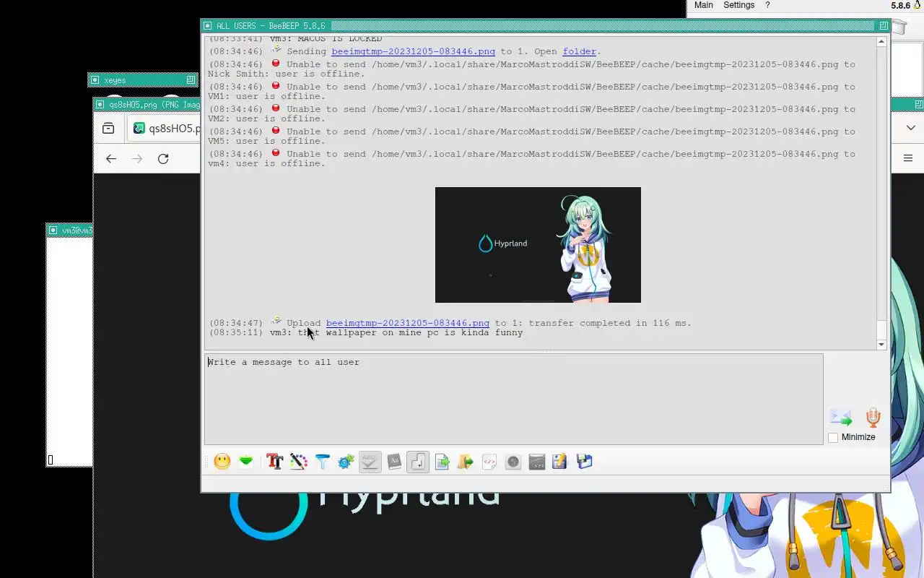The height and width of the screenshot is (578, 924).
Task: Toggle the musical note beep sound button
Action: (x=418, y=462)
